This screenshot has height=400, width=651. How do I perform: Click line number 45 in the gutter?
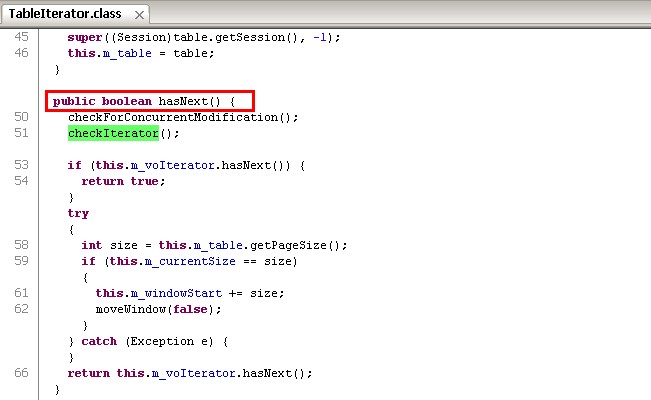pyautogui.click(x=22, y=37)
